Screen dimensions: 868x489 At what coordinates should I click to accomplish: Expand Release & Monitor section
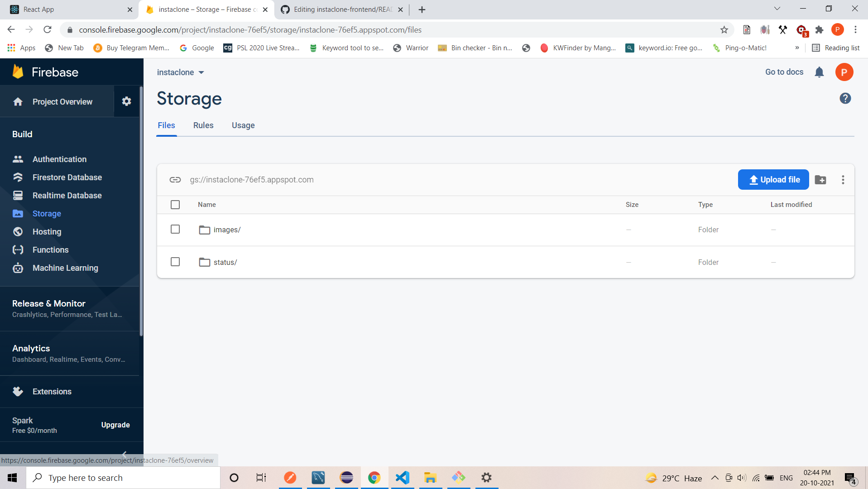[70, 308]
